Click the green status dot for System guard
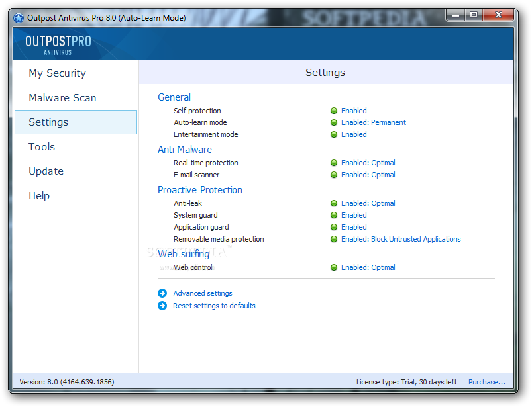Viewport: 532px width, 407px height. coord(334,215)
